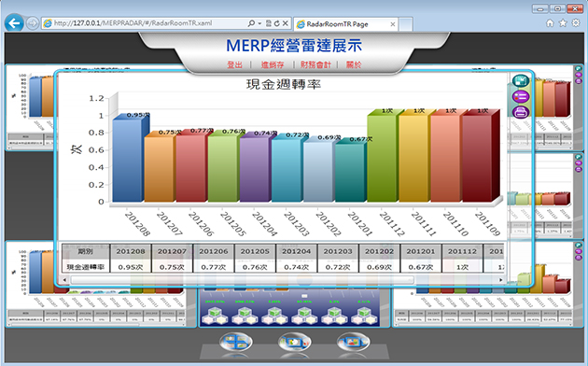This screenshot has width=588, height=366.
Task: Click the 期別 table header cell
Action: click(86, 251)
